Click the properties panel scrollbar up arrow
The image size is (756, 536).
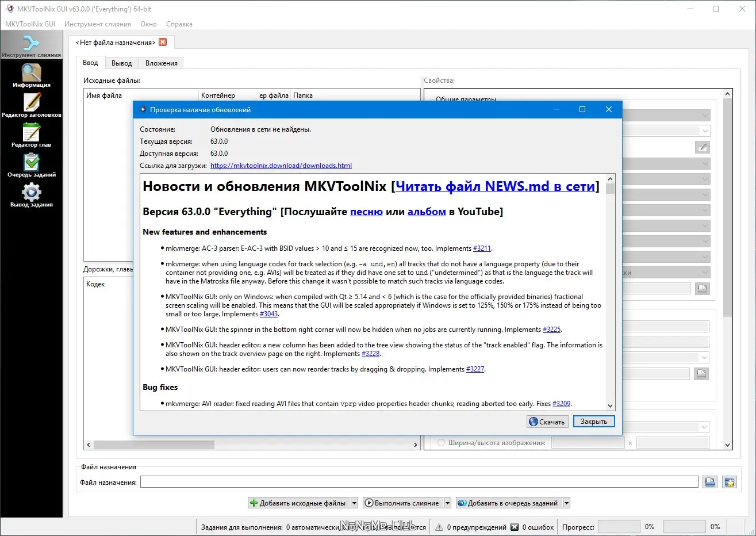728,94
